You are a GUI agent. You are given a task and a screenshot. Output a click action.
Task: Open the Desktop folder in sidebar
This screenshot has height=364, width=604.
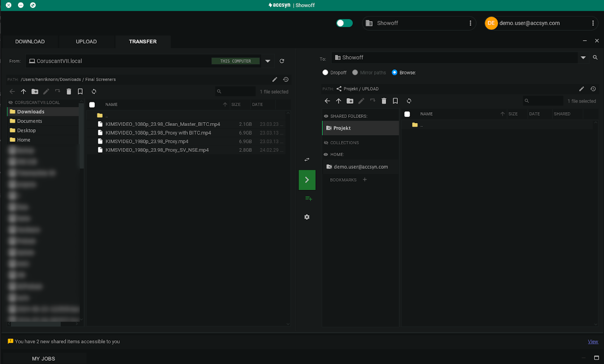[x=43, y=131]
